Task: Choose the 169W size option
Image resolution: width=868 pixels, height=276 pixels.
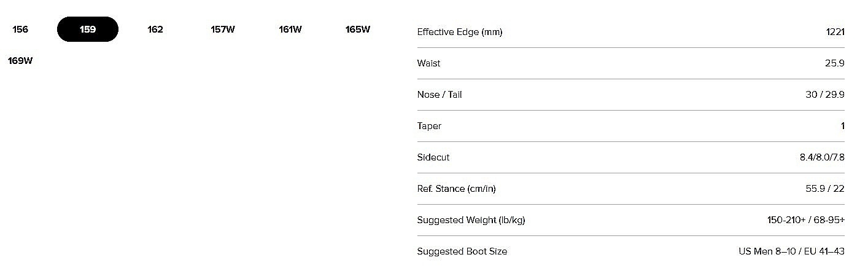Action: pos(20,61)
